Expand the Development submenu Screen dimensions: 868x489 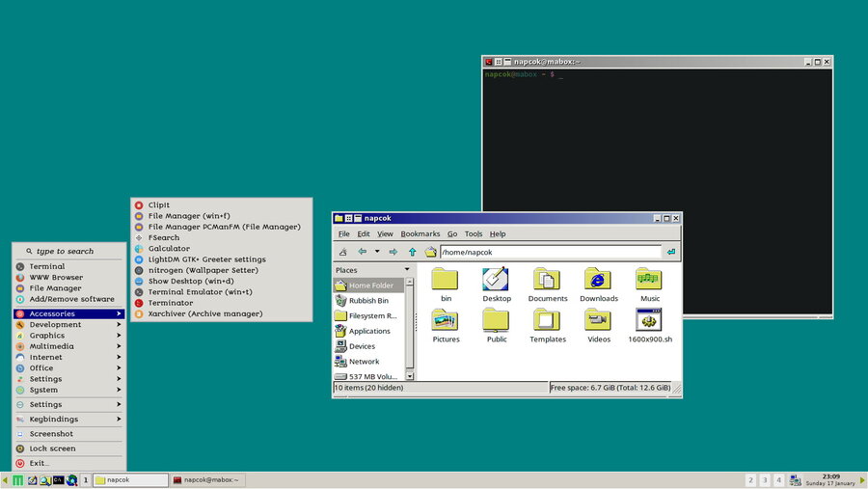click(x=69, y=324)
